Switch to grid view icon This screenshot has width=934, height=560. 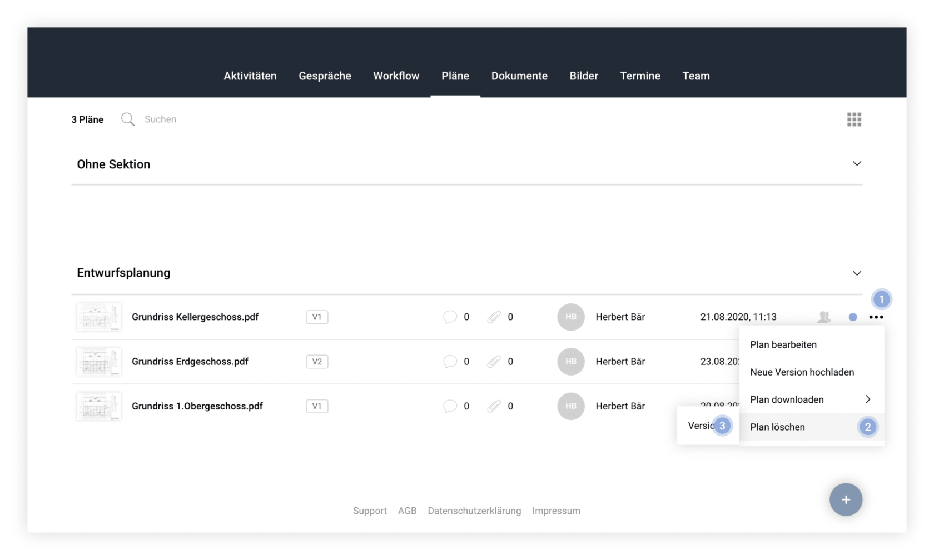click(x=854, y=119)
